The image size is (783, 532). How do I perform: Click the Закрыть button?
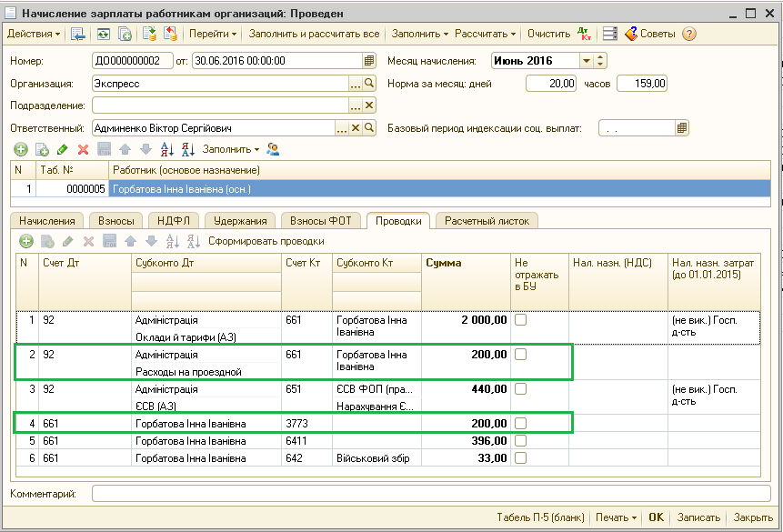(753, 517)
